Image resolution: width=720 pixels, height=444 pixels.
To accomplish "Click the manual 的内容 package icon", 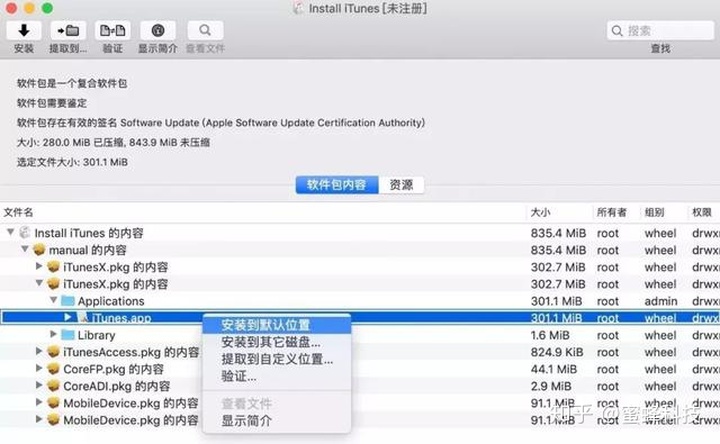I will [x=39, y=250].
